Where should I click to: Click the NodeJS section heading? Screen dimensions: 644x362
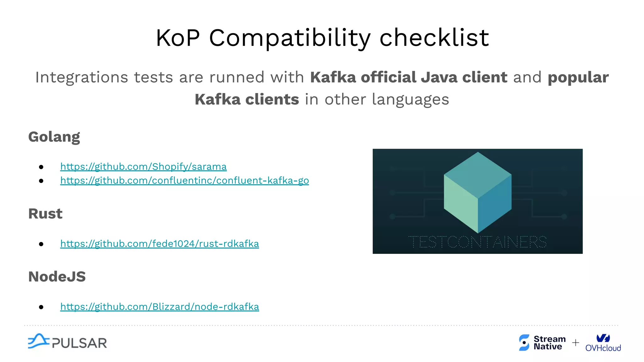[57, 277]
